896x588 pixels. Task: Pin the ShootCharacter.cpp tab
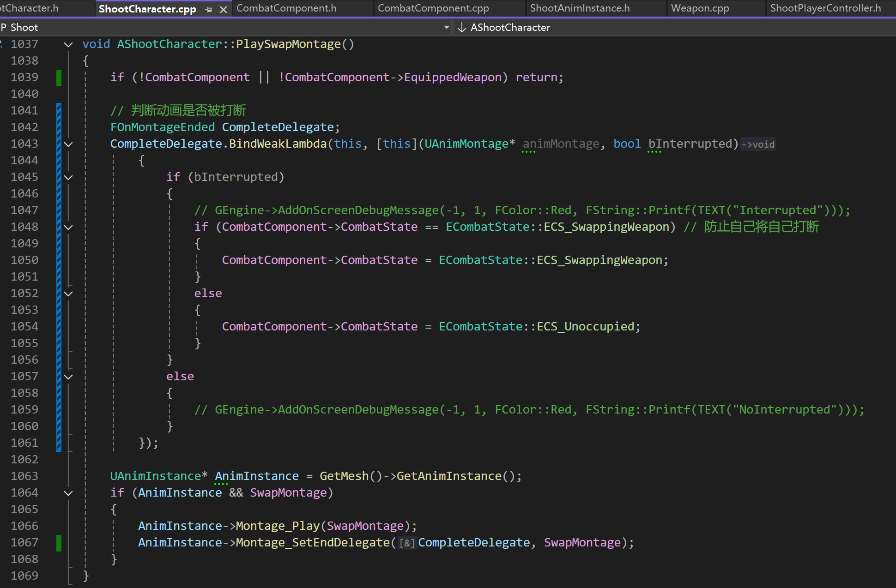[x=209, y=9]
